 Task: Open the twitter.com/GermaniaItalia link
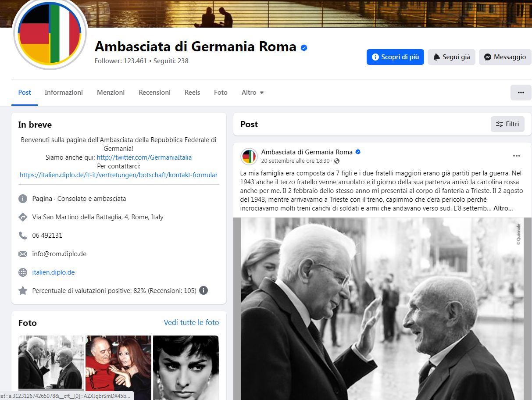pyautogui.click(x=144, y=157)
